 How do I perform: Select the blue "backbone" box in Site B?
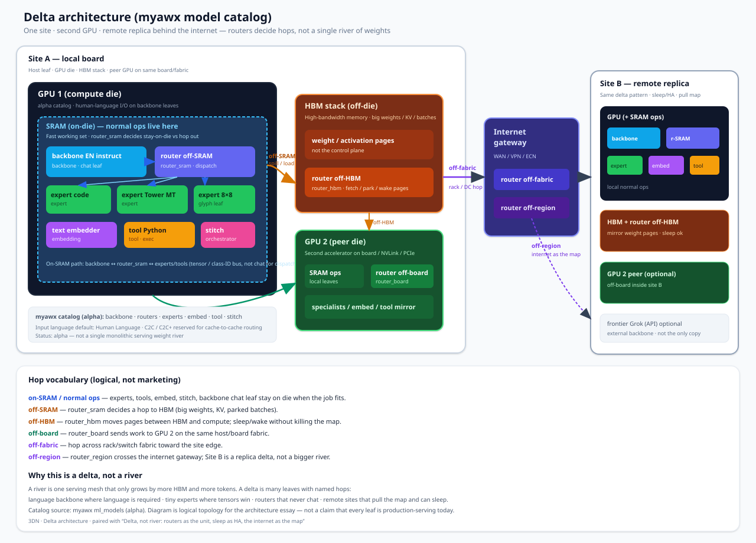(x=634, y=138)
